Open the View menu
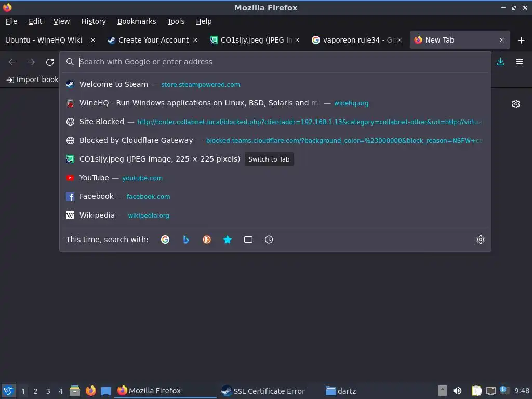The image size is (532, 399). tap(61, 21)
